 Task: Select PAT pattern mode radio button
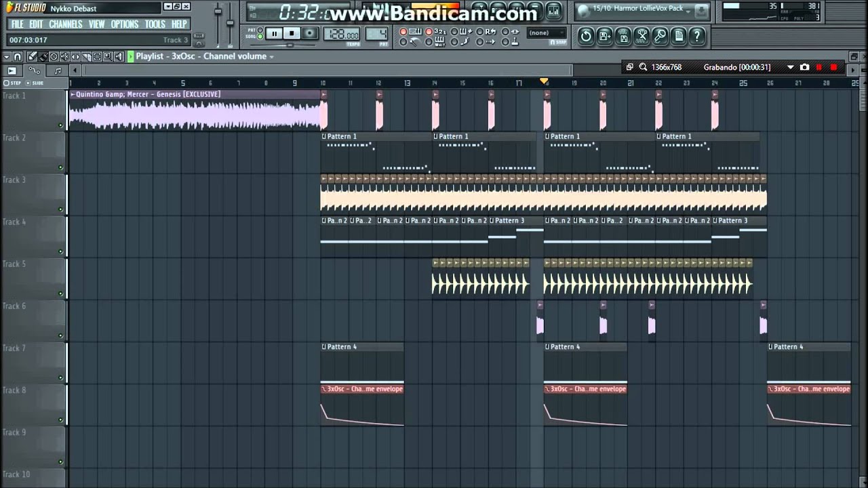coord(260,30)
